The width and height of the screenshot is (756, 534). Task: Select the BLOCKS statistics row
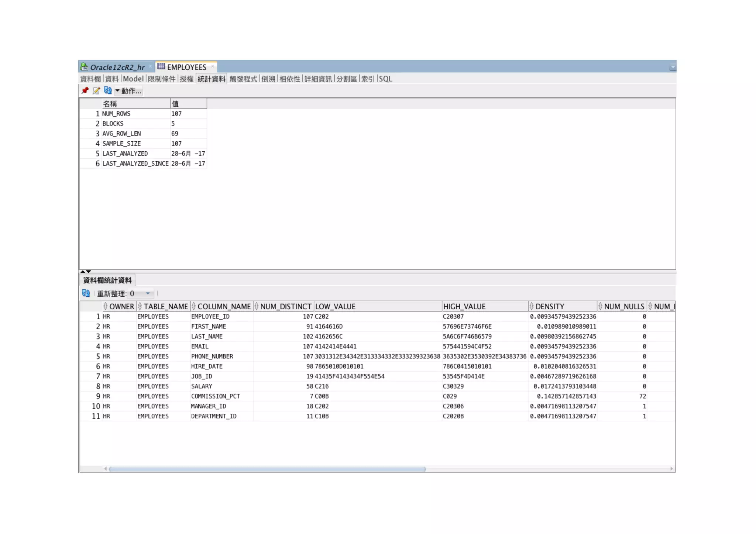(x=143, y=124)
